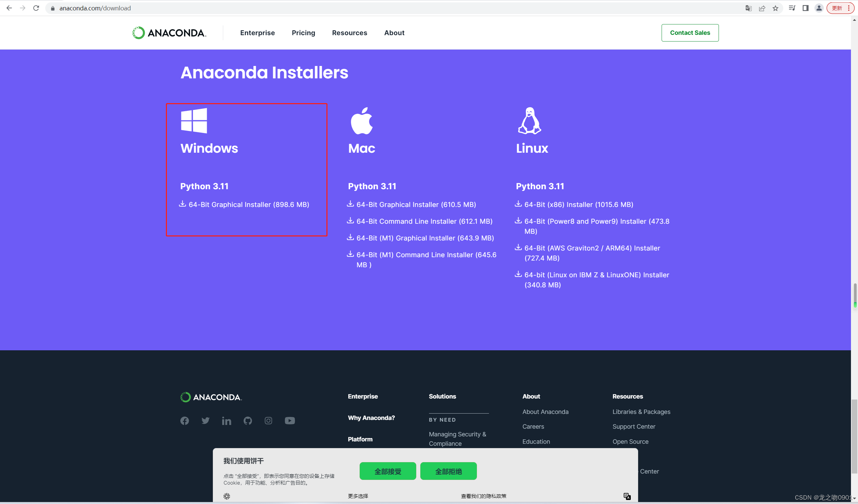Open Anaconda Instagram page icon
The width and height of the screenshot is (858, 504).
pos(268,421)
